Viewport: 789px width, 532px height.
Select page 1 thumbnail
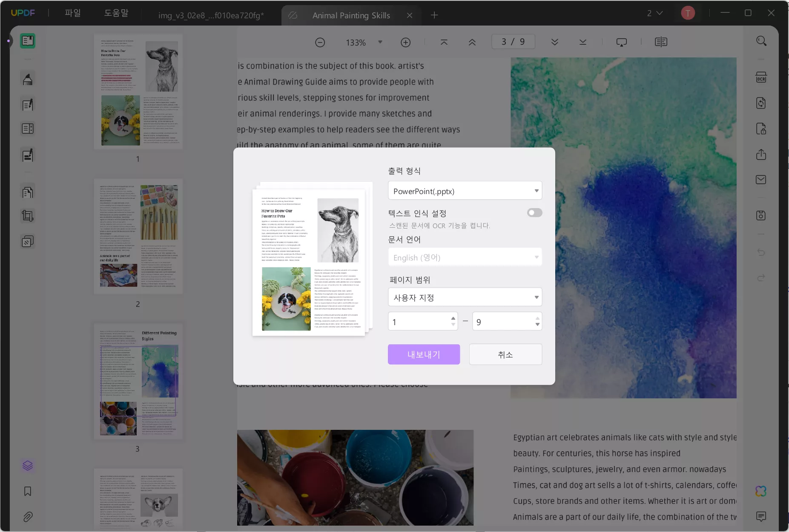click(138, 92)
